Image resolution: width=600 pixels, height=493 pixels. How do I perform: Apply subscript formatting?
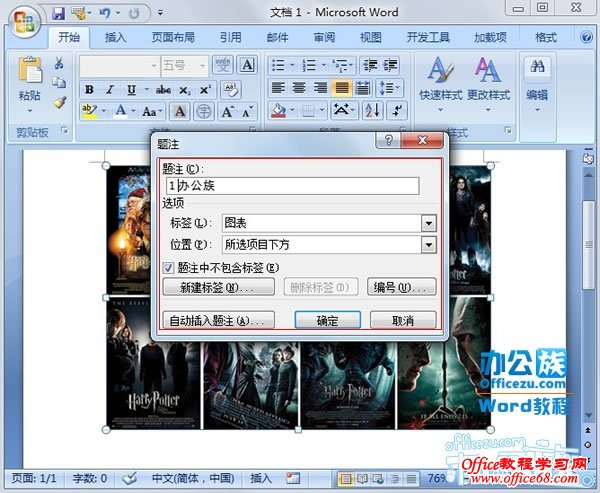click(x=184, y=90)
